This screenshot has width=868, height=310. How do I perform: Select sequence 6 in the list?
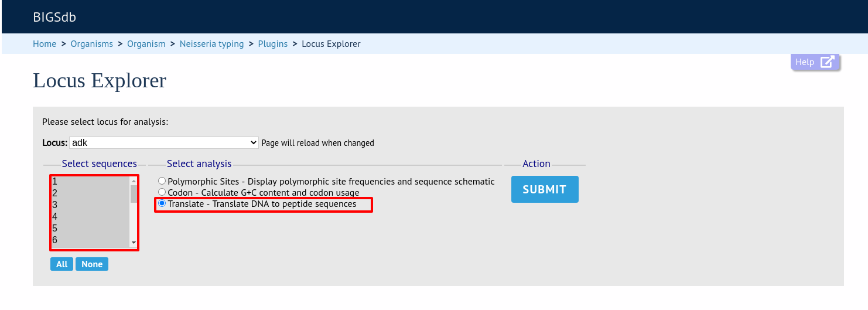coord(90,240)
